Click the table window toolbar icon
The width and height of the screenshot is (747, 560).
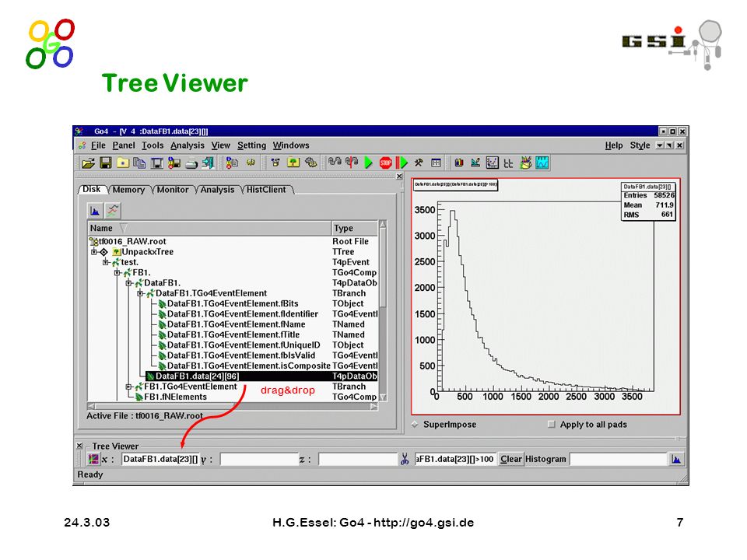click(436, 163)
